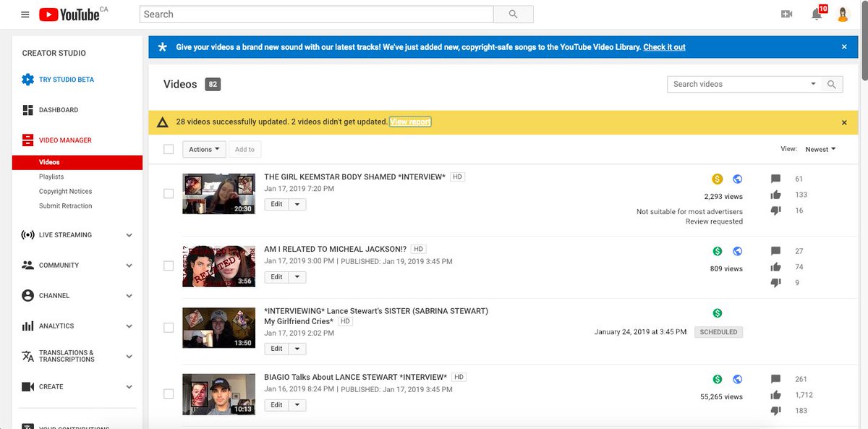Click the Translations & Transcriptions icon

tap(27, 356)
